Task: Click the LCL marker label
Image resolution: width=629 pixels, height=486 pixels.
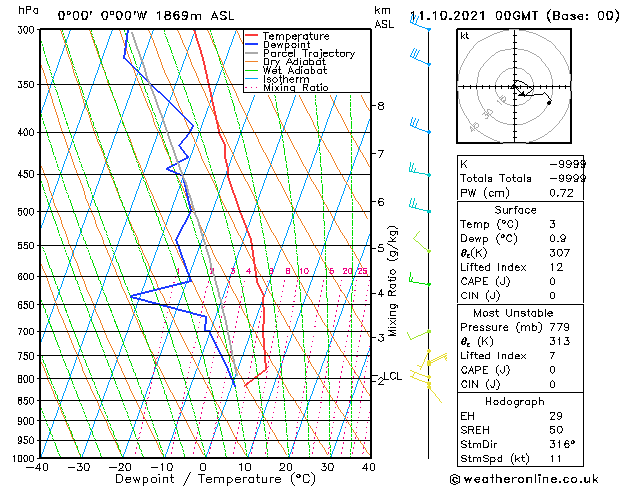Action: point(393,376)
